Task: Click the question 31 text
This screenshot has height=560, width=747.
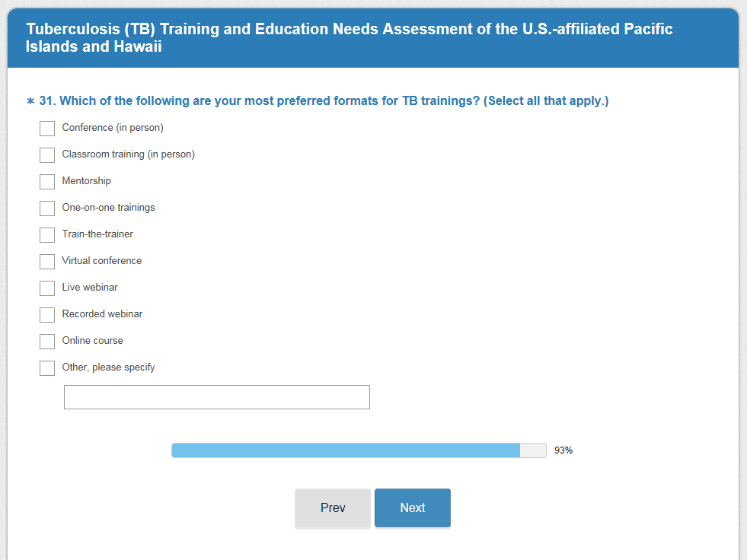Action: (x=324, y=101)
